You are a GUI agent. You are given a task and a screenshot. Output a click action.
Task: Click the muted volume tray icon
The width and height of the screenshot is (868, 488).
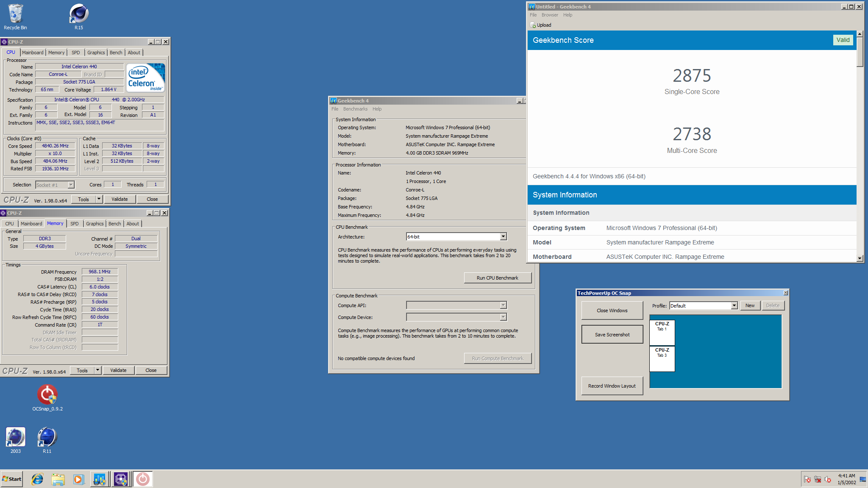click(828, 479)
